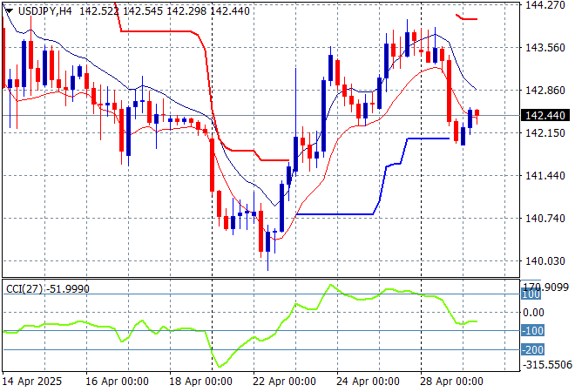Screen dimensions: 575x392
Task: Click the 18 Apr 00:00 time label
Action: click(200, 382)
